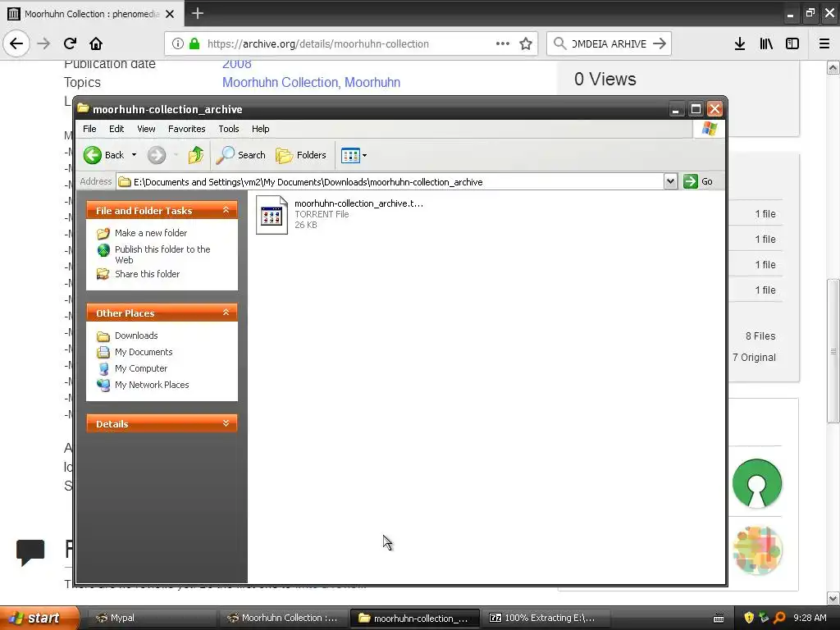This screenshot has height=630, width=840.
Task: Click the 7 Original entry on the page
Action: pyautogui.click(x=754, y=358)
